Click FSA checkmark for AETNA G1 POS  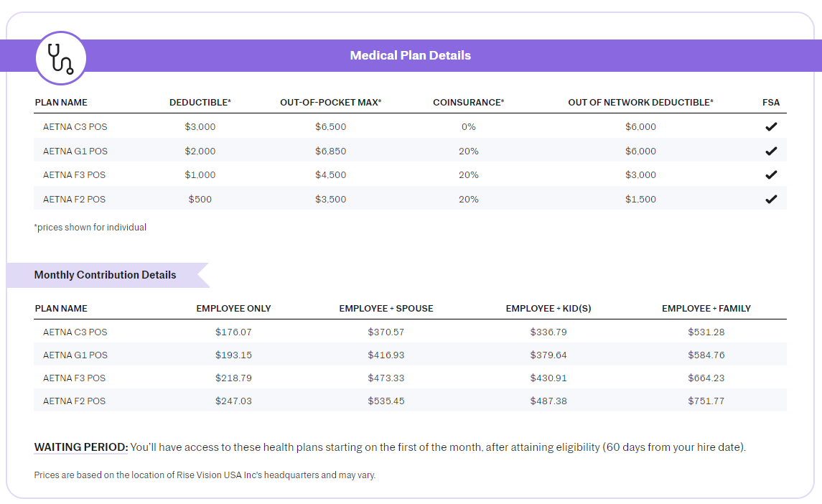tap(771, 151)
